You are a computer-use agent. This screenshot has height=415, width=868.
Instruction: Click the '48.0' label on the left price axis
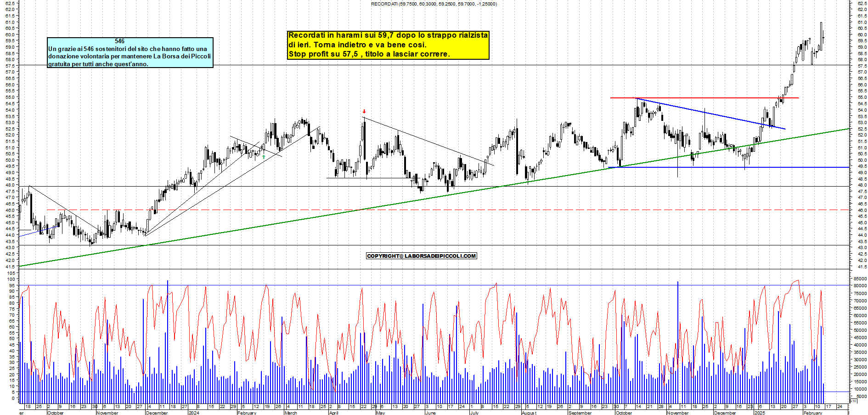[x=11, y=185]
